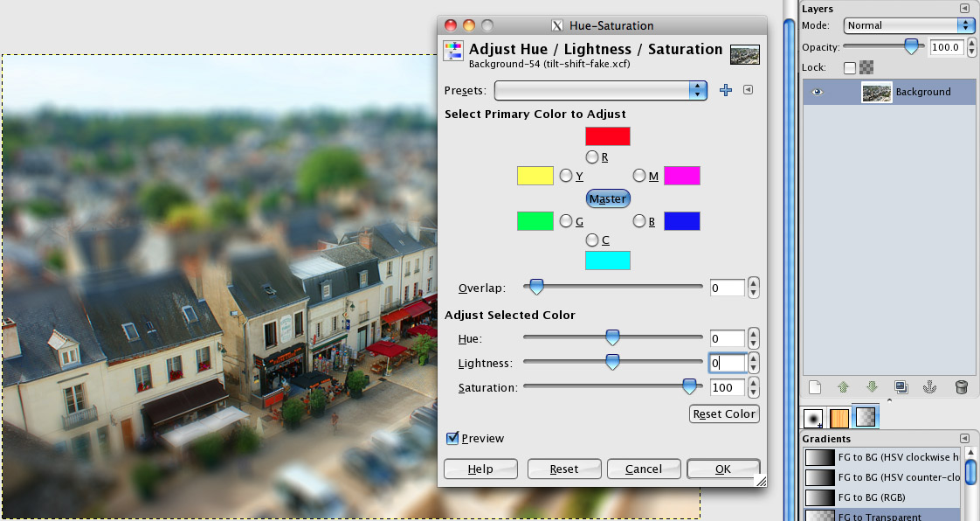Select the R primary color radio
The width and height of the screenshot is (980, 521).
592,156
